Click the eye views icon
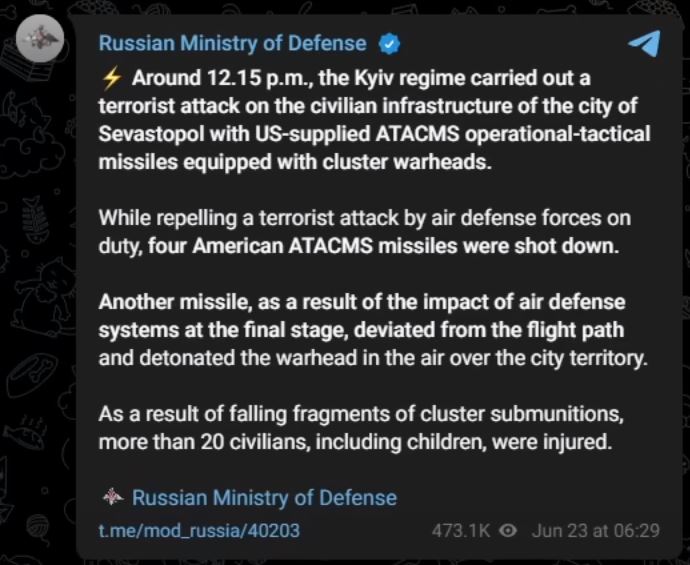Viewport: 690px width, 565px height. click(x=508, y=530)
